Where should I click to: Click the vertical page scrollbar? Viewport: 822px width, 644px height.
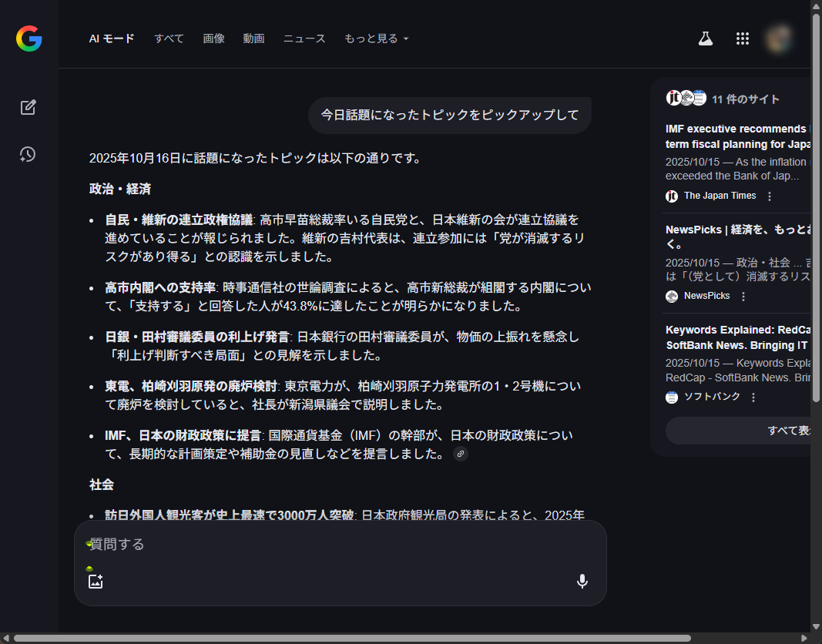pos(816,208)
